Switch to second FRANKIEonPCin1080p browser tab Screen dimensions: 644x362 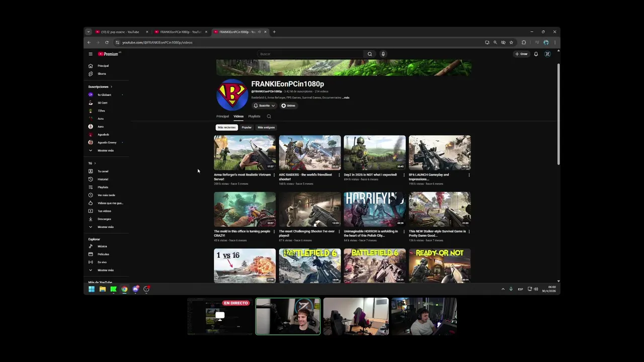point(181,32)
